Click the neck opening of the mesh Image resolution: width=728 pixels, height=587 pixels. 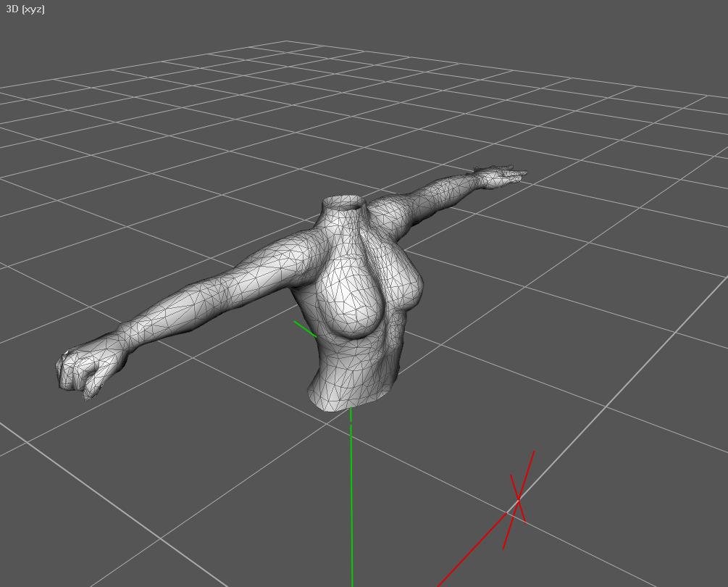coord(344,202)
